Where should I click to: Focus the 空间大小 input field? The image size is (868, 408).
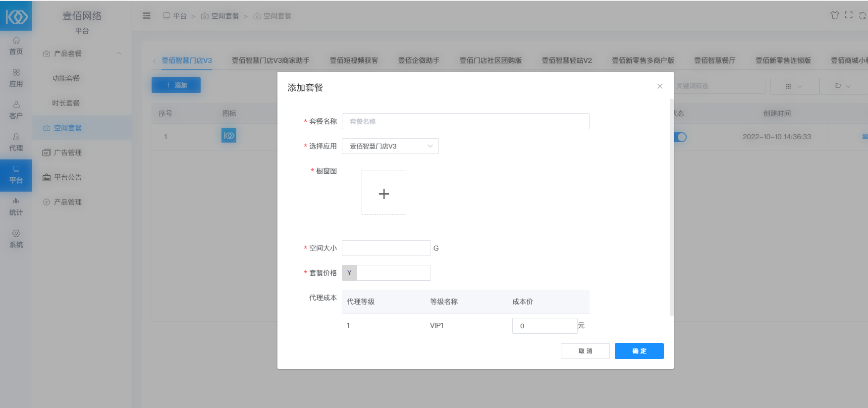(386, 248)
